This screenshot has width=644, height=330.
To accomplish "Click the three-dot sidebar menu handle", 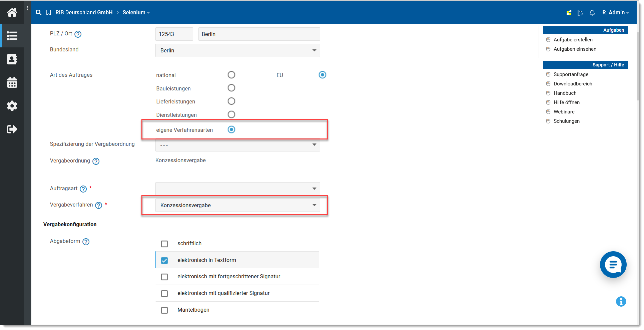I will click(27, 8).
